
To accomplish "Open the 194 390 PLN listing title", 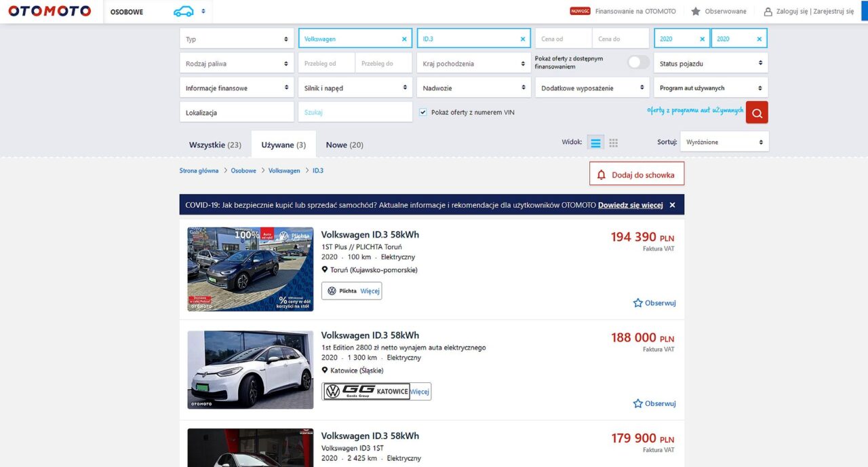I will coord(370,235).
